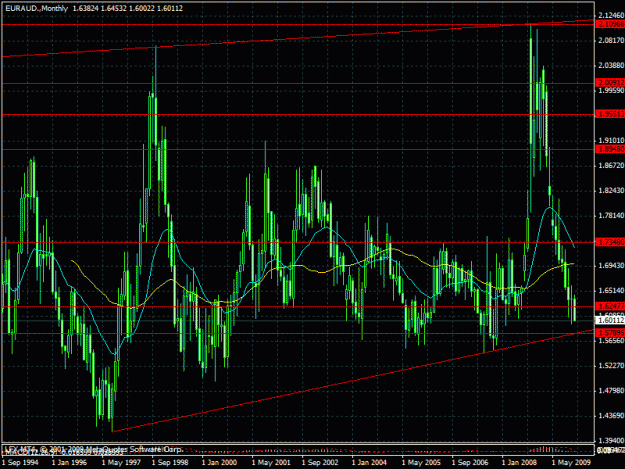Click the 1 Sep 2006 date label

[470, 462]
